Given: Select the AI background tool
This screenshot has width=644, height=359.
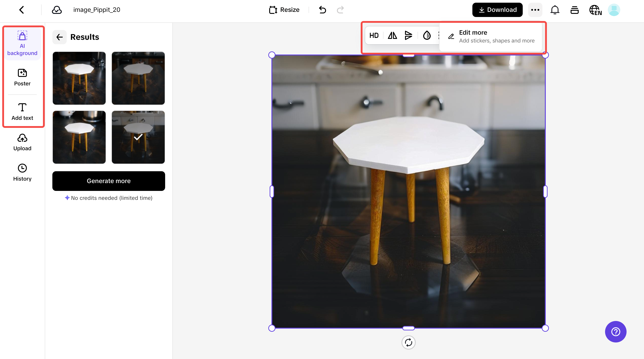Looking at the screenshot, I should click(22, 42).
